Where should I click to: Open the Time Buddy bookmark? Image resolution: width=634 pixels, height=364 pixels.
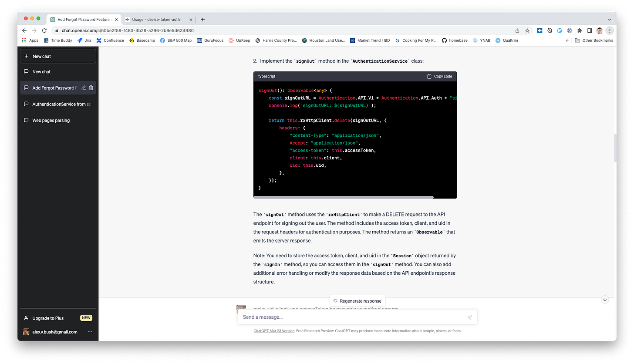[58, 40]
